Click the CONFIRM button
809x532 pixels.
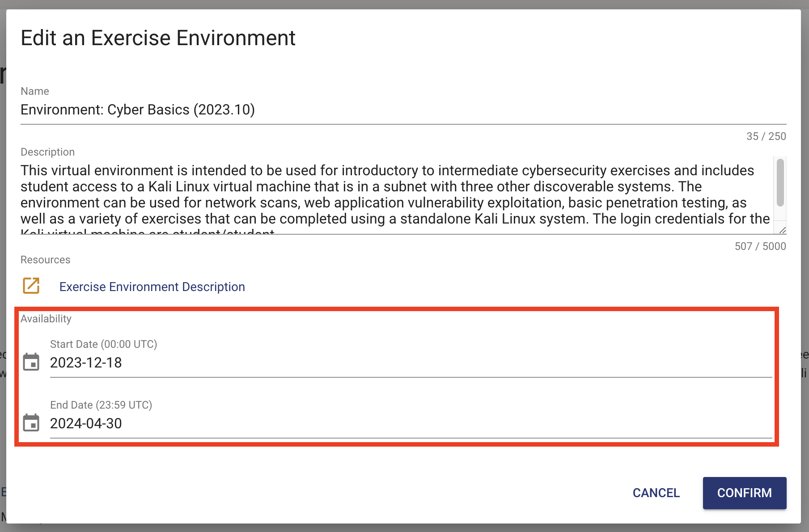(x=744, y=493)
